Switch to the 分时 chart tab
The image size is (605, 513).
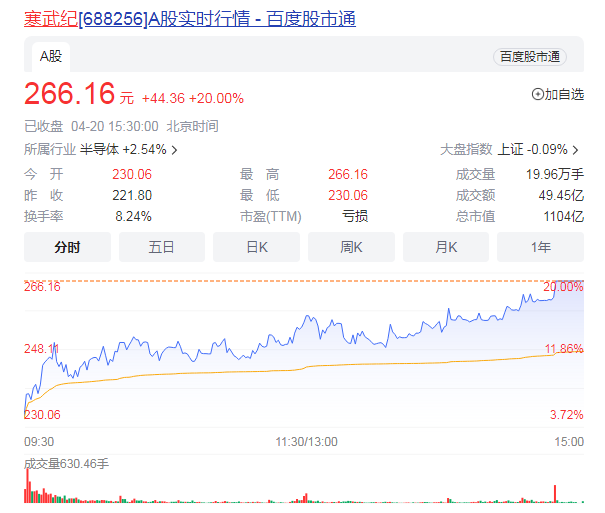point(67,247)
